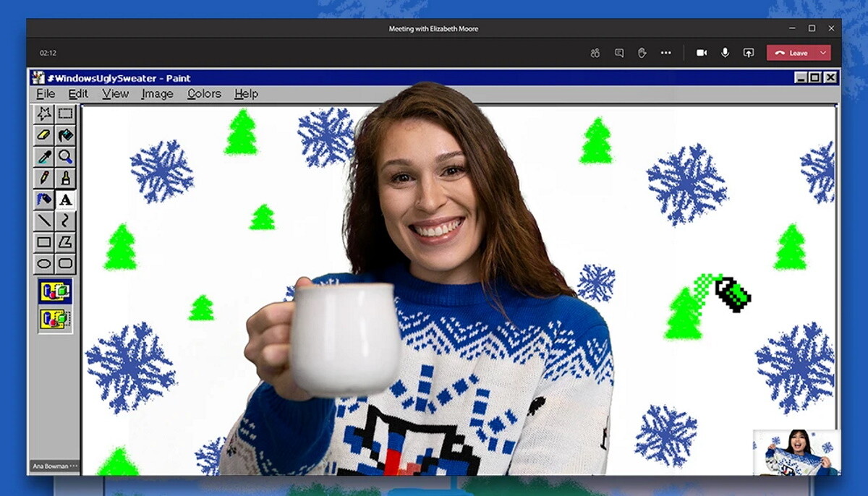
Task: Open the participants panel icon
Action: [595, 53]
